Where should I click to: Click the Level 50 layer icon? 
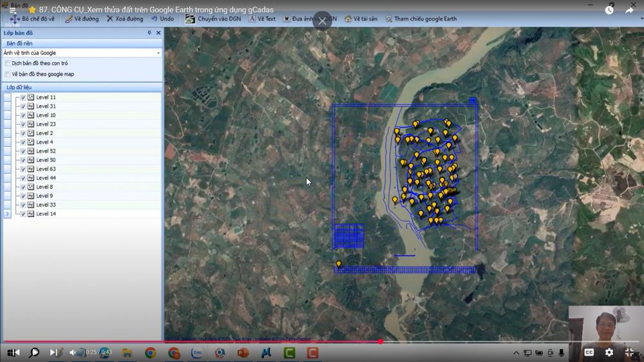tap(31, 160)
